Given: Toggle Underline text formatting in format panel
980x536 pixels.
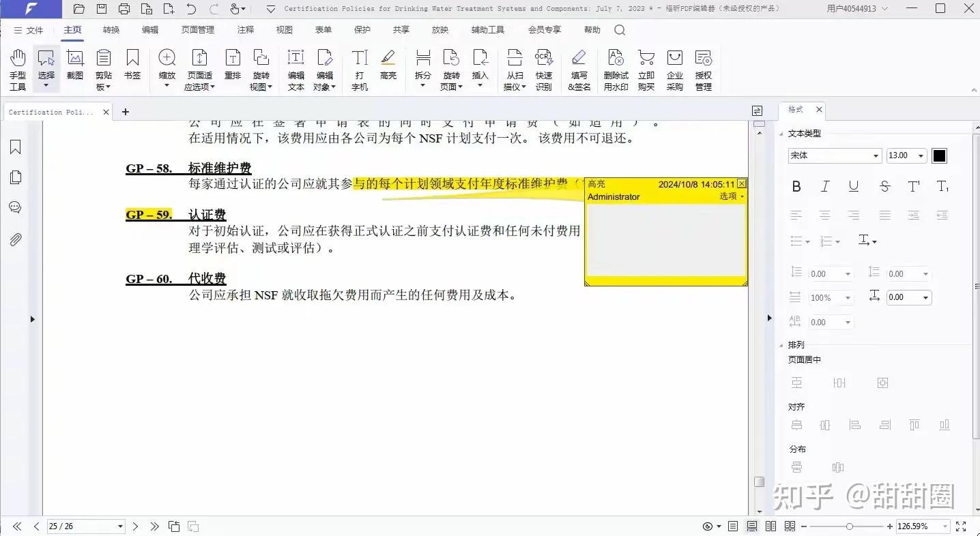Looking at the screenshot, I should tap(854, 186).
